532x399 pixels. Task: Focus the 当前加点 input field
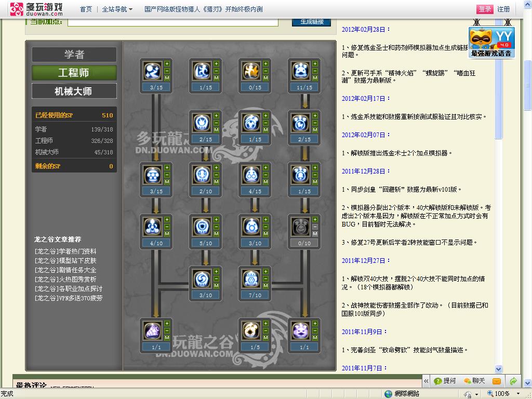point(173,22)
